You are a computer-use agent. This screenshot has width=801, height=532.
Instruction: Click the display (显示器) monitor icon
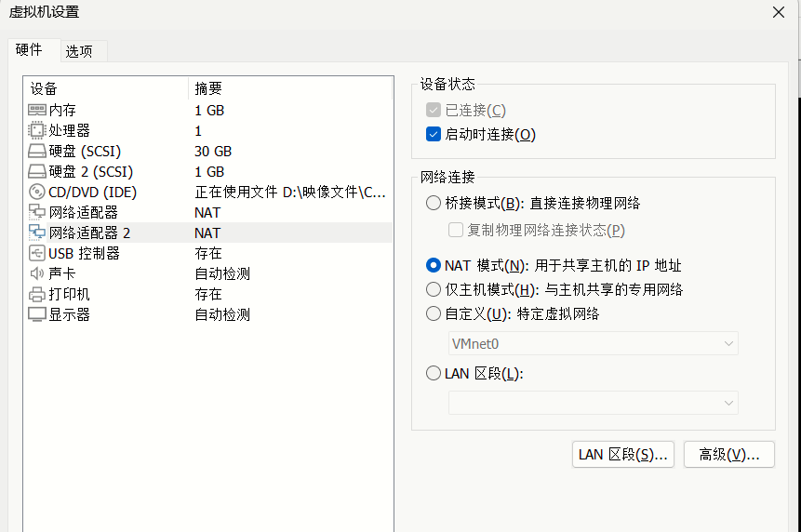click(x=37, y=314)
